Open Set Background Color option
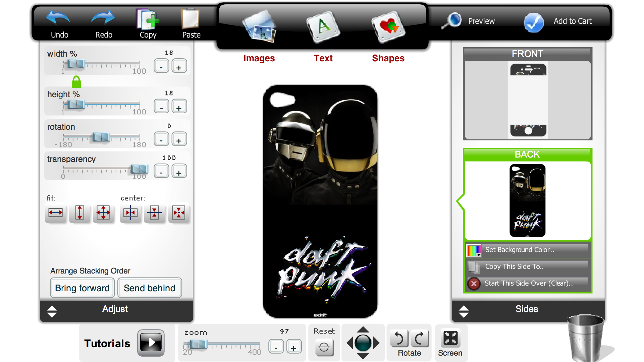The width and height of the screenshot is (644, 362). tap(527, 250)
